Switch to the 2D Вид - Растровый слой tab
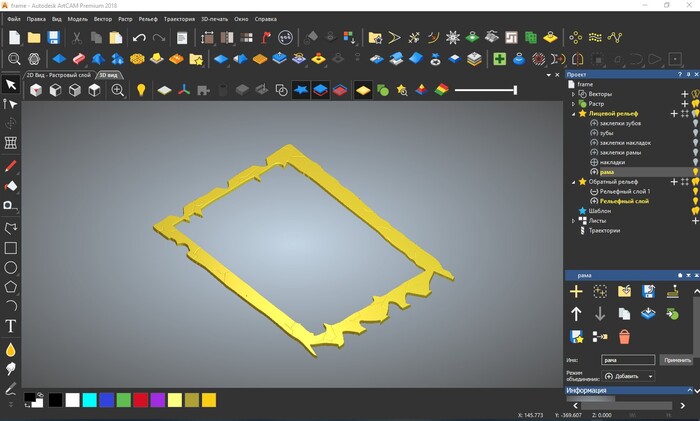Image resolution: width=700 pixels, height=421 pixels. (x=58, y=75)
